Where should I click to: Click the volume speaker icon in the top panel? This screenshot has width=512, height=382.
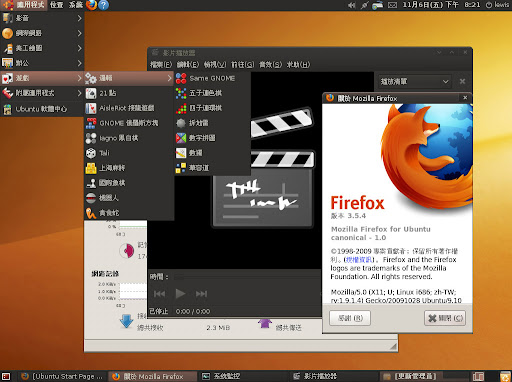coord(351,5)
